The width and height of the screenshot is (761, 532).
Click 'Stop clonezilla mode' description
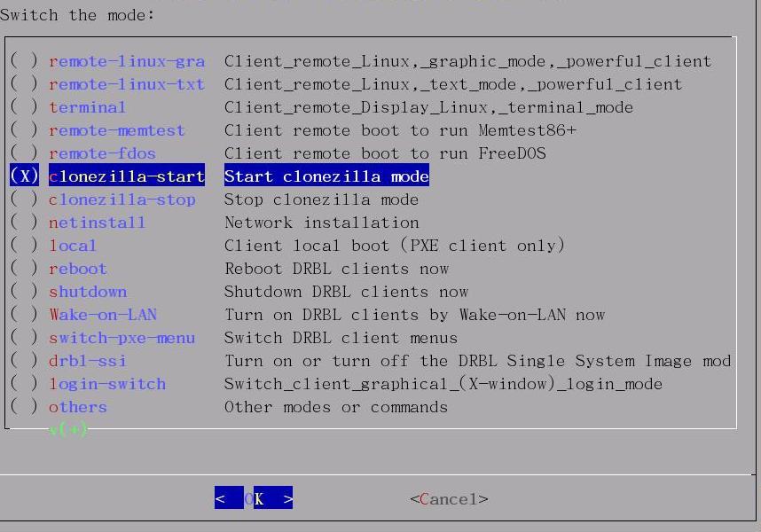[321, 199]
